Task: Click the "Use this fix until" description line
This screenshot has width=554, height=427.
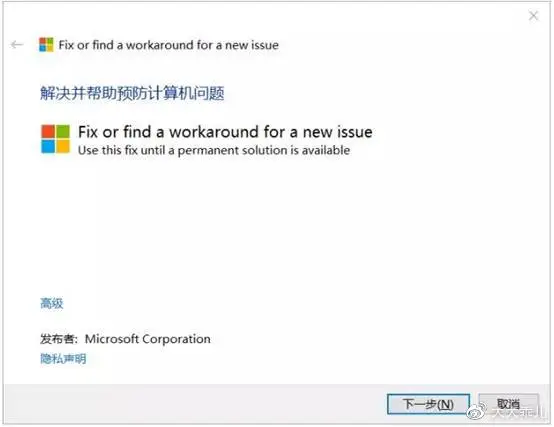Action: [214, 150]
